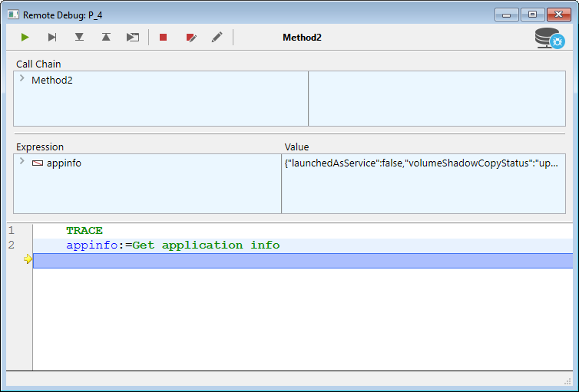This screenshot has width=579, height=392.
Task: Click the green No Trace resume button
Action: (25, 37)
